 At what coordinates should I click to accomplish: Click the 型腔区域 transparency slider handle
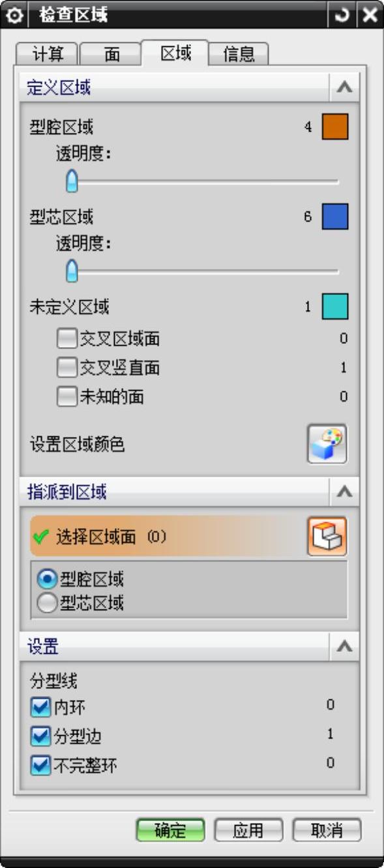pyautogui.click(x=72, y=182)
